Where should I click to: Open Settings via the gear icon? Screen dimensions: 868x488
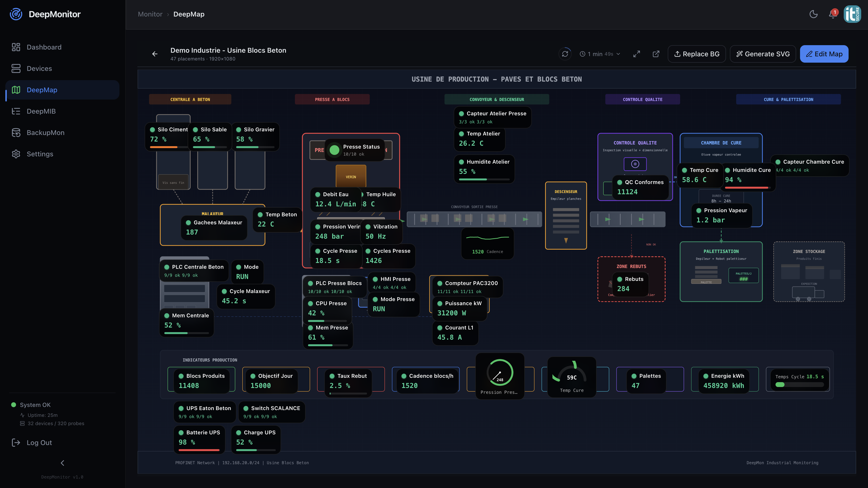click(16, 154)
